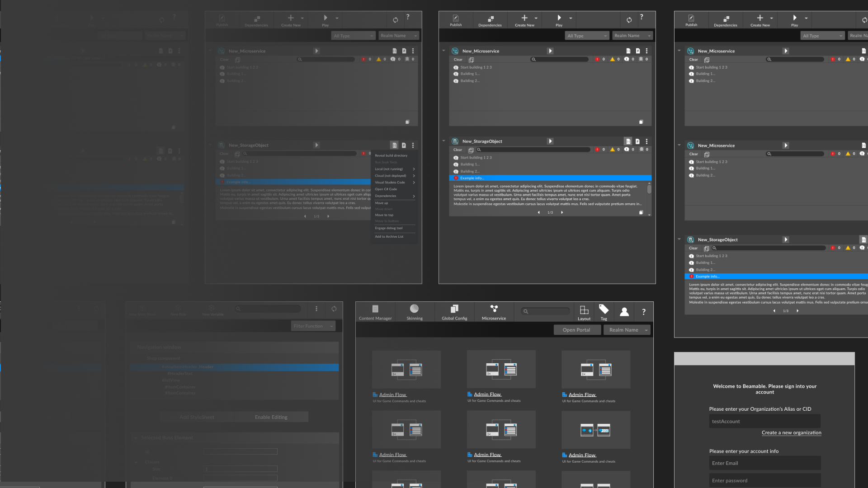Click the Enter Email field

coord(764,463)
